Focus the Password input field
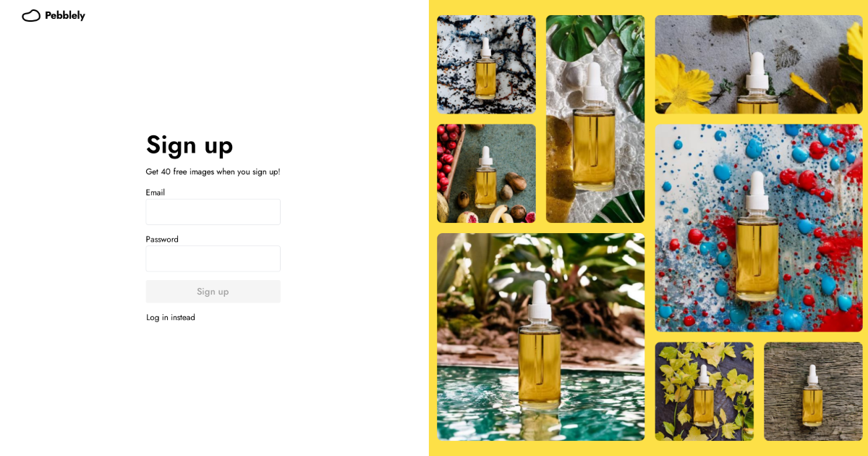This screenshot has height=456, width=868. pos(213,258)
